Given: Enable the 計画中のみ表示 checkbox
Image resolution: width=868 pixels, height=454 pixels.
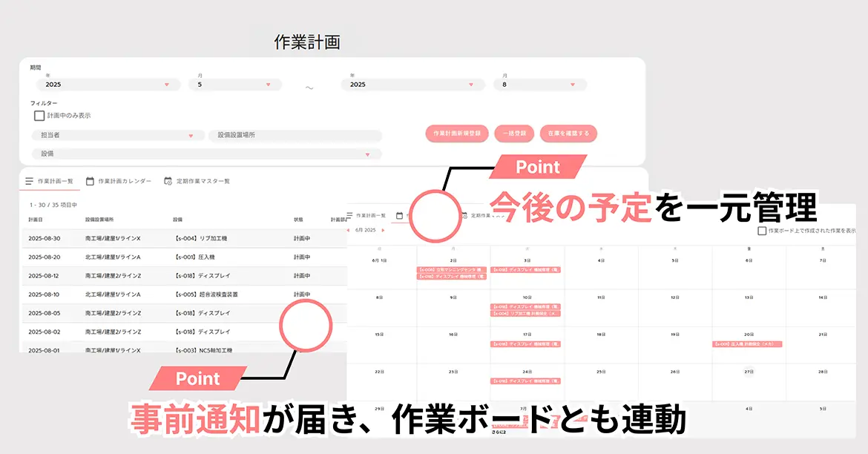Looking at the screenshot, I should pyautogui.click(x=39, y=116).
